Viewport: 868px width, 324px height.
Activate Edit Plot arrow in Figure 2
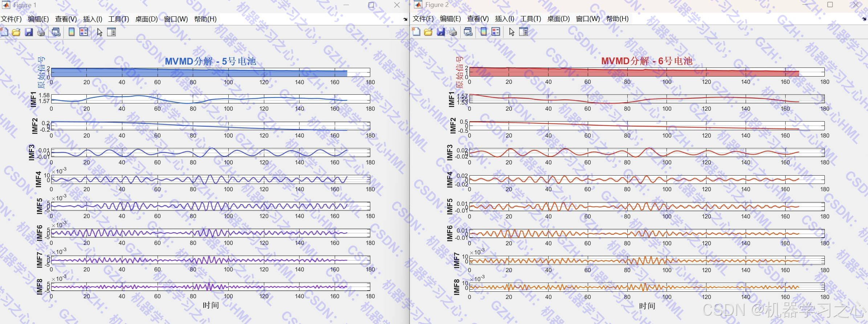pyautogui.click(x=512, y=32)
